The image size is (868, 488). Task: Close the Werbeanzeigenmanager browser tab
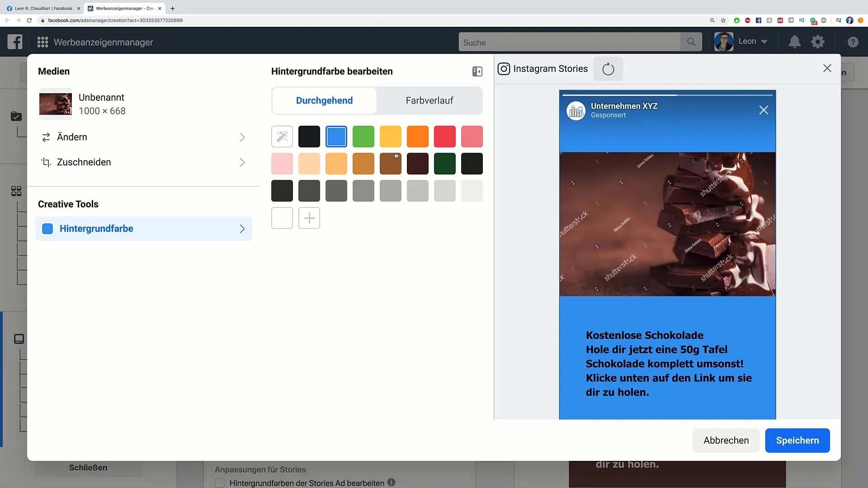click(x=160, y=8)
